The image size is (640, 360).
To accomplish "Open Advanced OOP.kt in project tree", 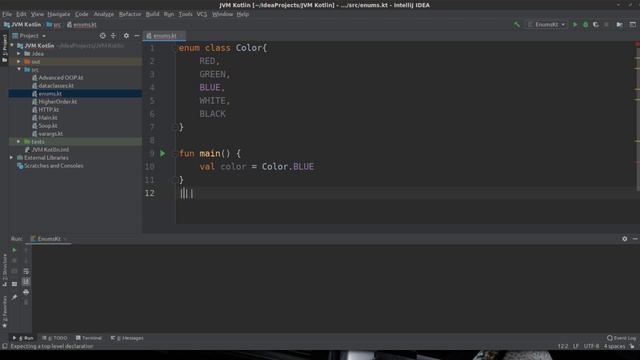I will point(58,78).
